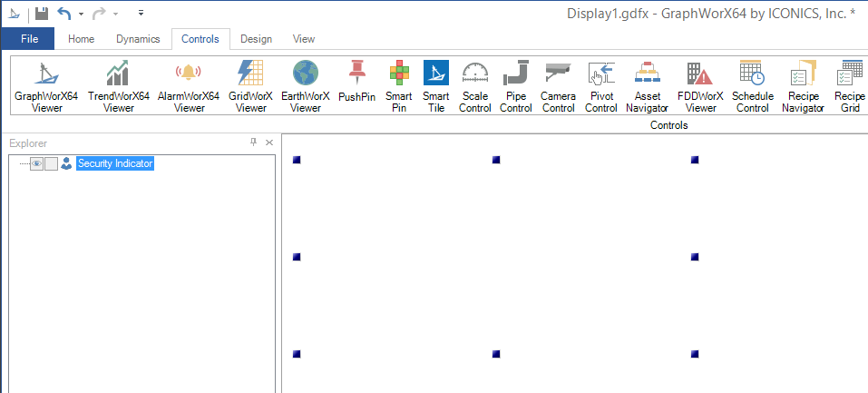Image resolution: width=868 pixels, height=393 pixels.
Task: Click the Save button in title bar
Action: 42,14
